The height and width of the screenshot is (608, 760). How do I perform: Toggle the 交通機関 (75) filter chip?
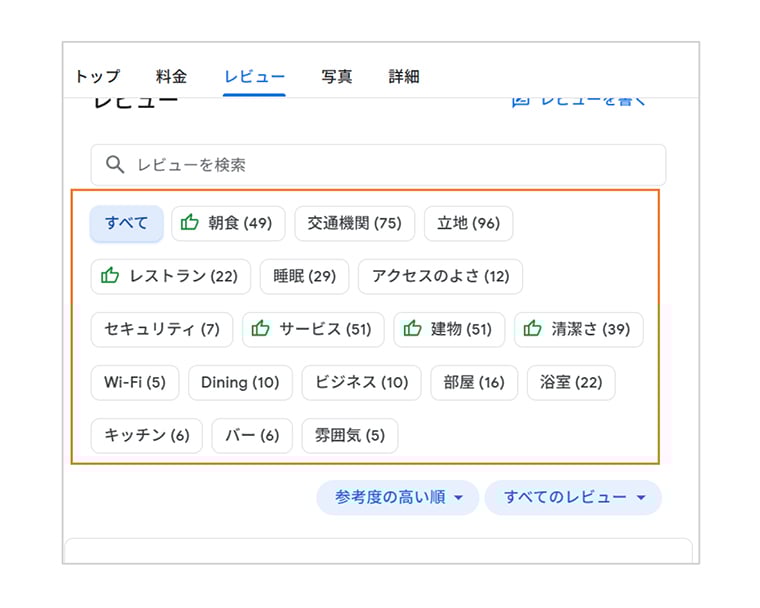(354, 223)
